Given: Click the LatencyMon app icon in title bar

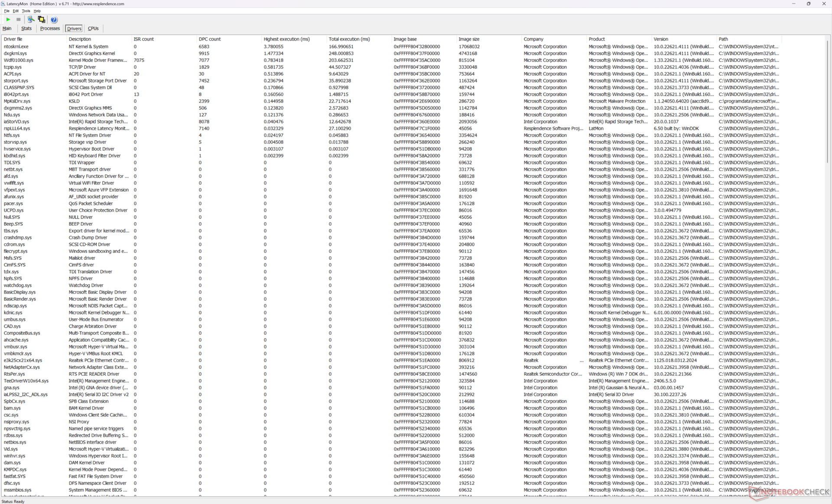Looking at the screenshot, I should [3, 3].
